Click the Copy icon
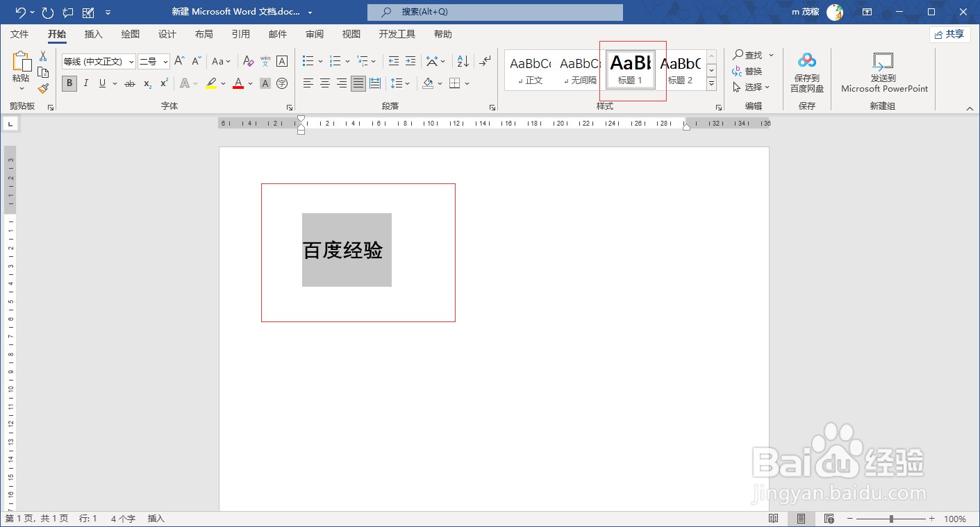Viewport: 980px width, 527px height. click(43, 72)
